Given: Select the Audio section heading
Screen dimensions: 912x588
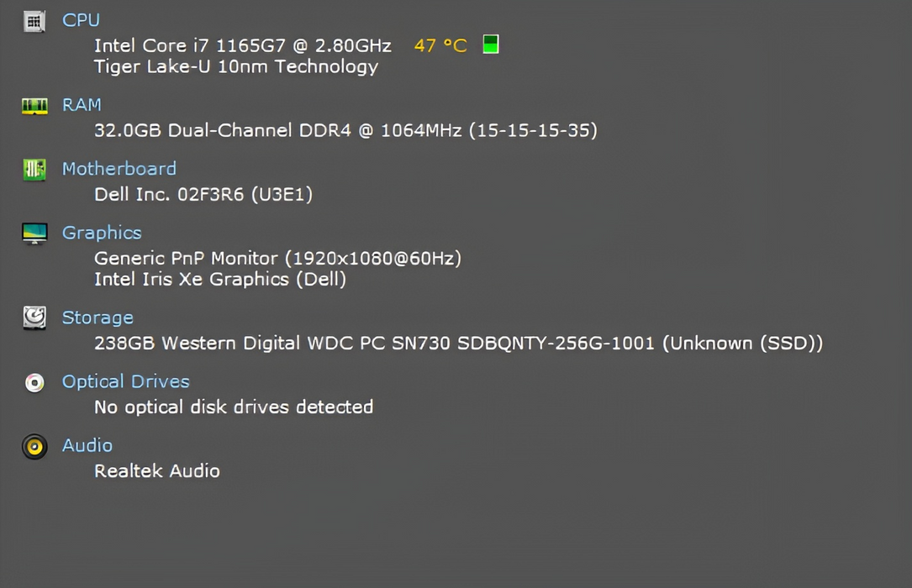Looking at the screenshot, I should (x=87, y=445).
